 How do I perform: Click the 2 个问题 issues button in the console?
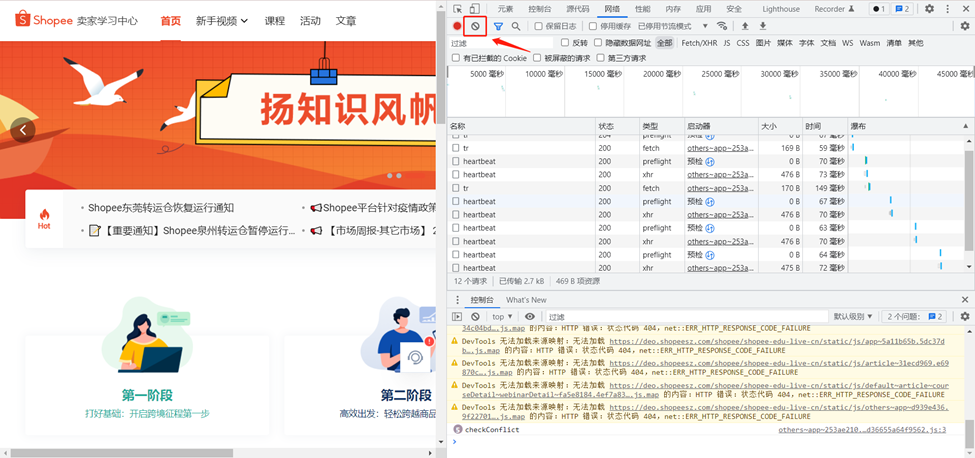[914, 316]
